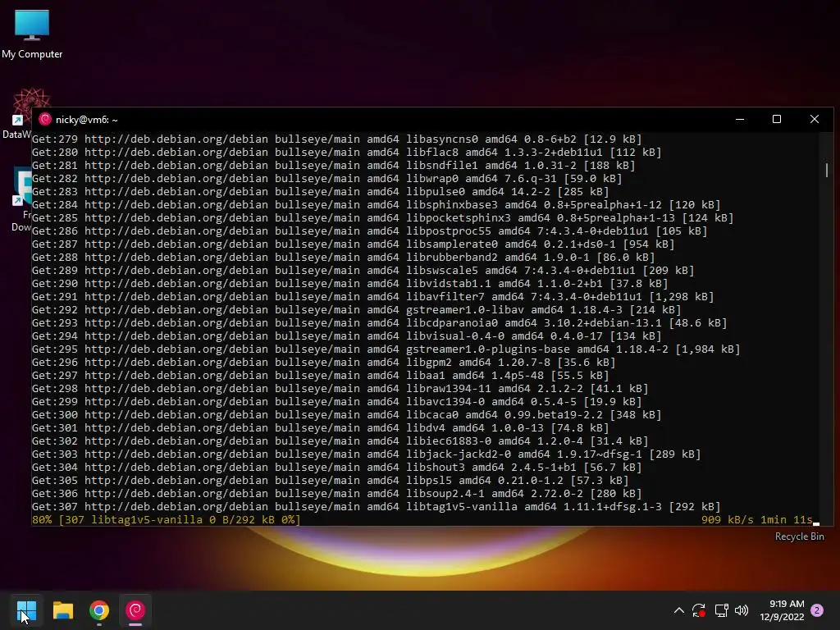The image size is (840, 630).
Task: Click the Get:290 libvidstab1.1 line
Action: (349, 283)
